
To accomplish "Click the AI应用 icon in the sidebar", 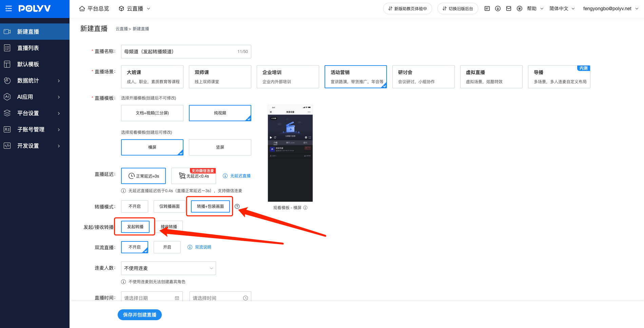I will click(x=7, y=97).
